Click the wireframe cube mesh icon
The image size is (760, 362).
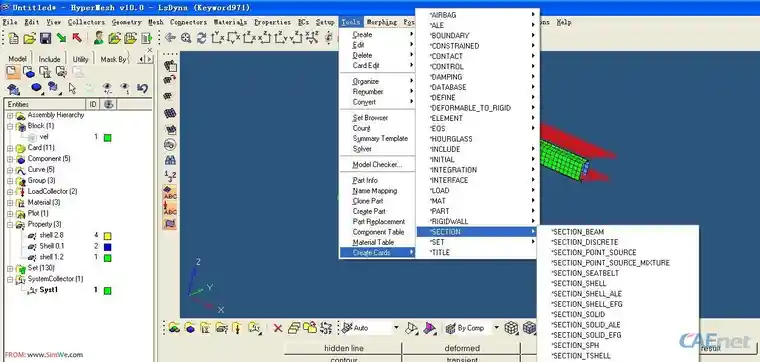511,328
